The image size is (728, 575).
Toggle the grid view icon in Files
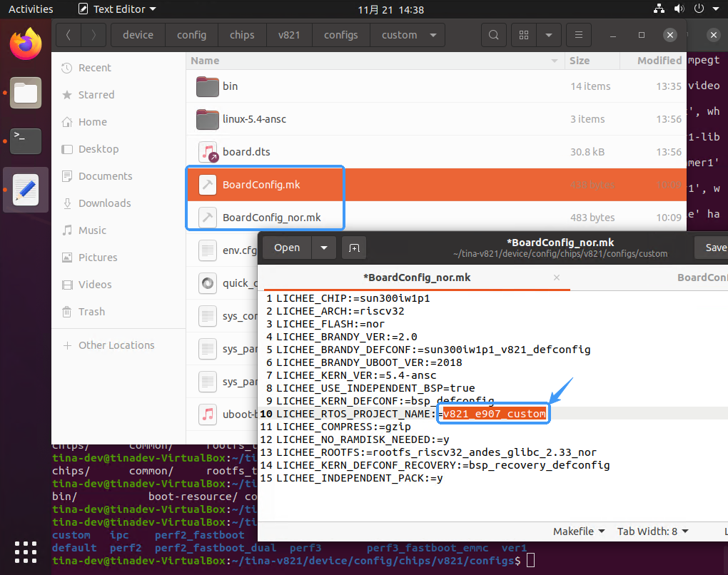525,35
